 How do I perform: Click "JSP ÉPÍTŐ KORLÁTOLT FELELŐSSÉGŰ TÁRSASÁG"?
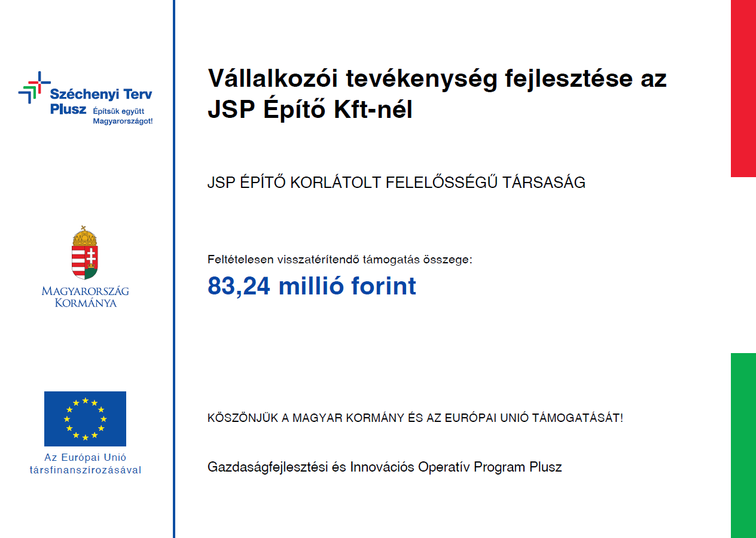tap(396, 183)
